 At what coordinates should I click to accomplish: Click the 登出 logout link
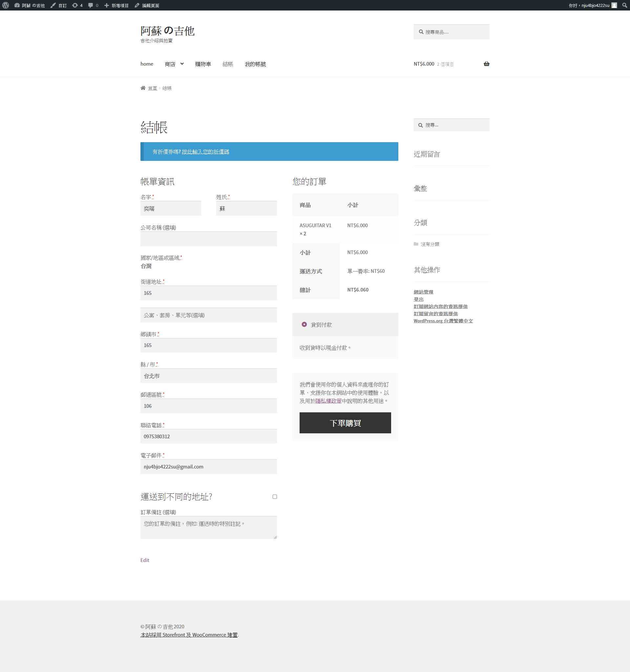click(418, 299)
